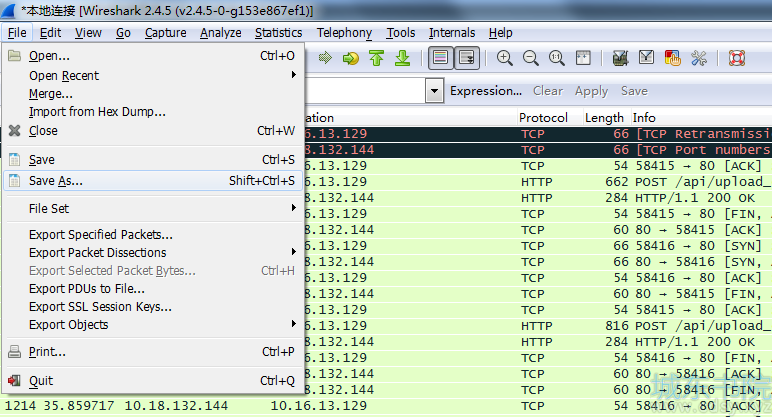Choose Save in File menu

153,160
